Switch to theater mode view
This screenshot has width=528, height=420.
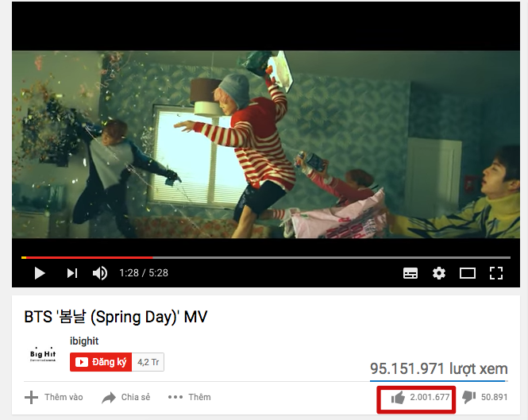[x=468, y=273]
